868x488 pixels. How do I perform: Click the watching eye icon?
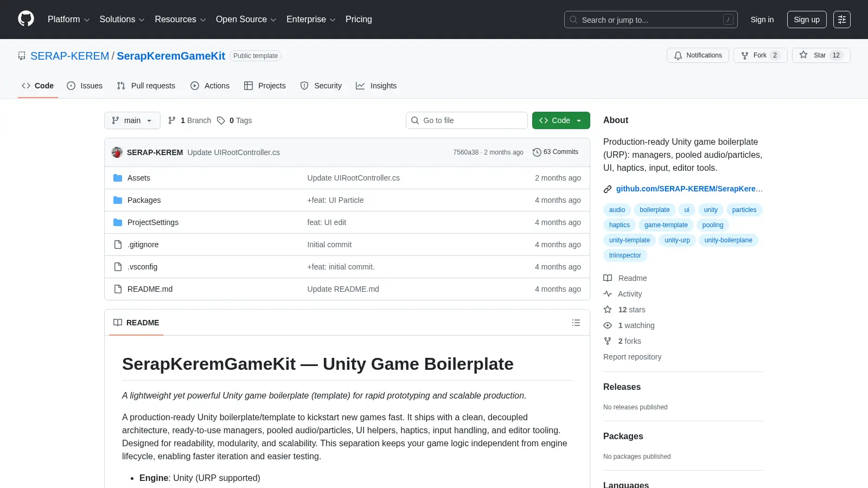pos(608,325)
